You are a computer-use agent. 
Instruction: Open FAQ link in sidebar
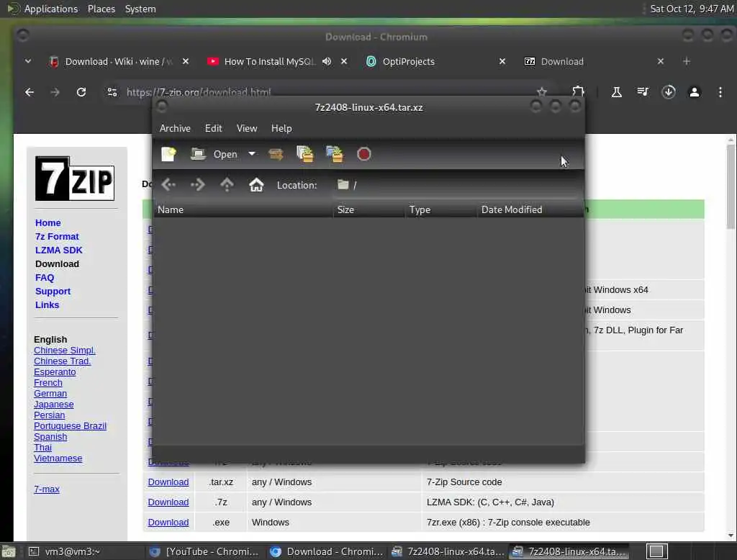point(45,277)
